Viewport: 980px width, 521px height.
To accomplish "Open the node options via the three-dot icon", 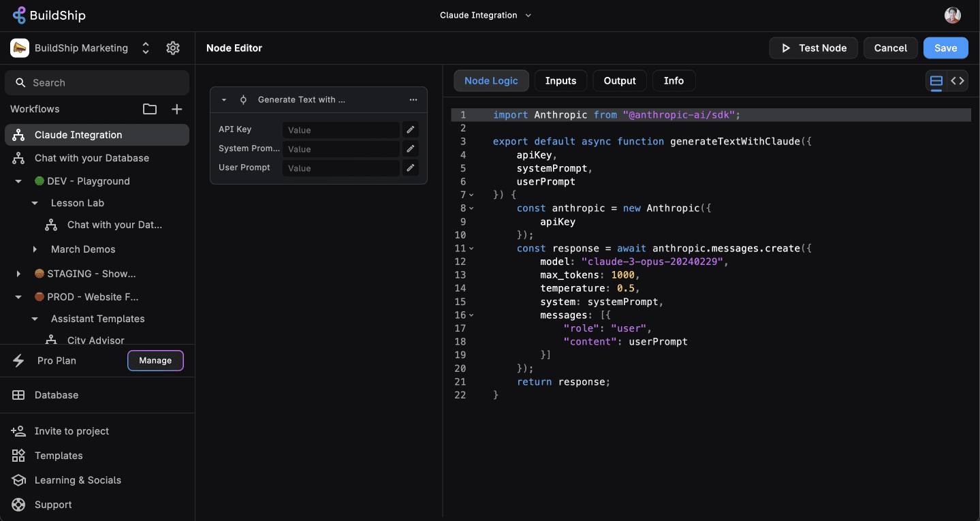I will (413, 99).
